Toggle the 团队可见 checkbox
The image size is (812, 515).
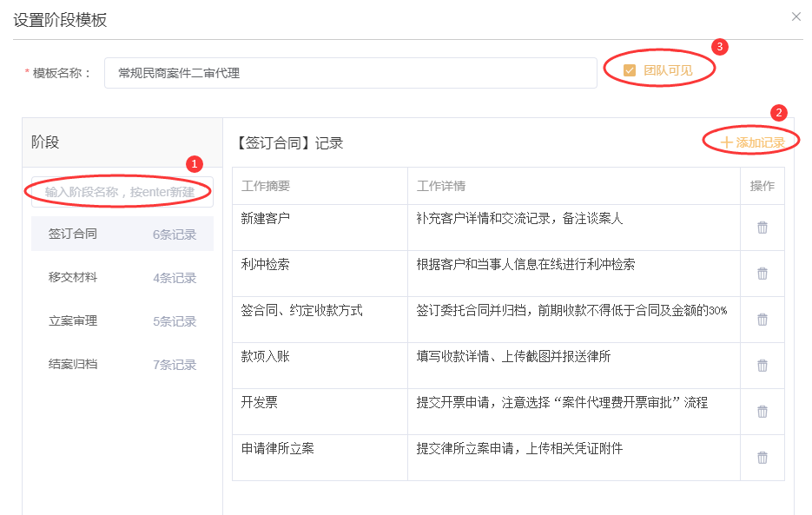pos(630,70)
